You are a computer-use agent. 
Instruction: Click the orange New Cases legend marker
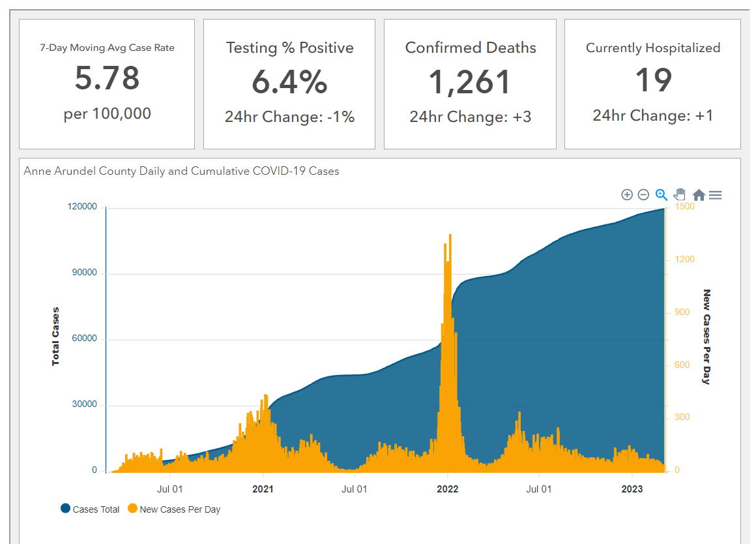coord(132,509)
